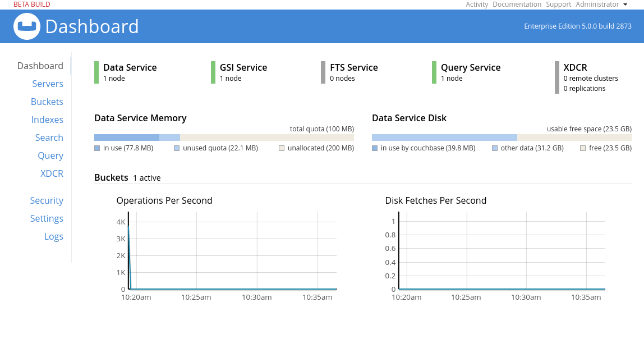Click the Data Service Memory usage bar
This screenshot has width=644, height=339.
(x=224, y=137)
